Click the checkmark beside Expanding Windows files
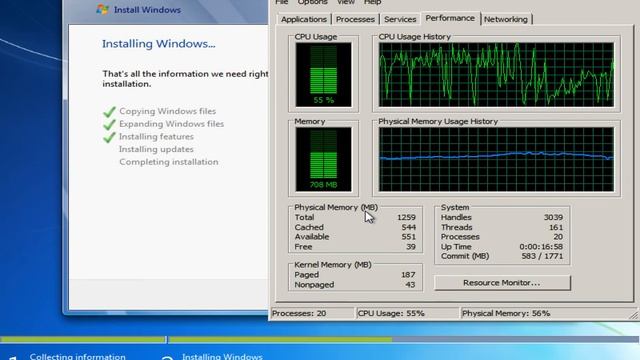640x360 pixels. pos(109,124)
